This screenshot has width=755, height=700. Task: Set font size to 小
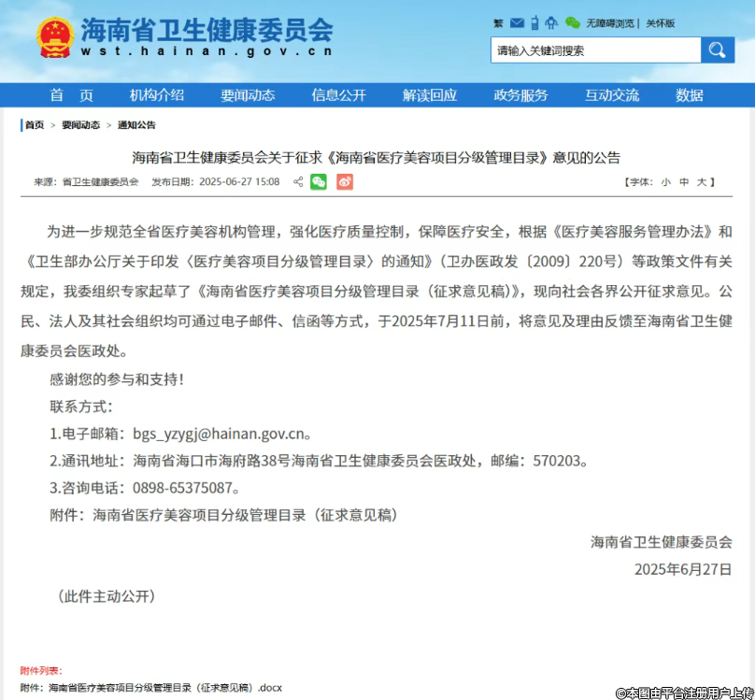coord(665,182)
